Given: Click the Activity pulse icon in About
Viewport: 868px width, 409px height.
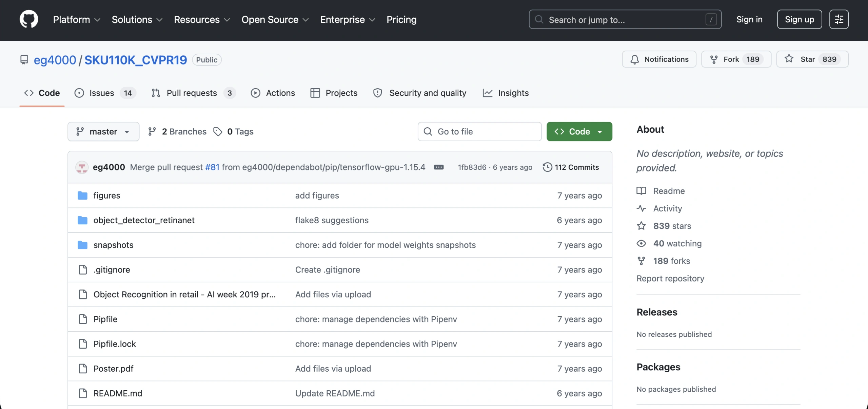Looking at the screenshot, I should (x=641, y=208).
